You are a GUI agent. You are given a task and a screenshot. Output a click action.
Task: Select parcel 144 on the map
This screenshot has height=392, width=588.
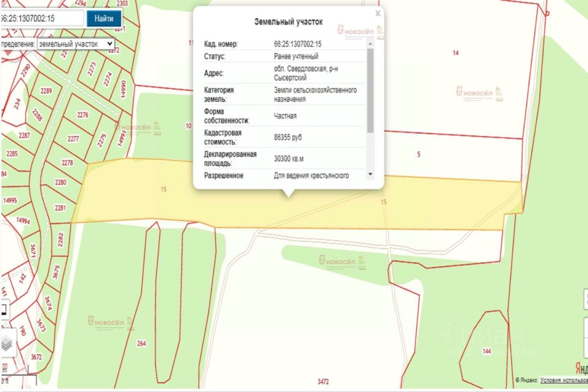tap(487, 352)
